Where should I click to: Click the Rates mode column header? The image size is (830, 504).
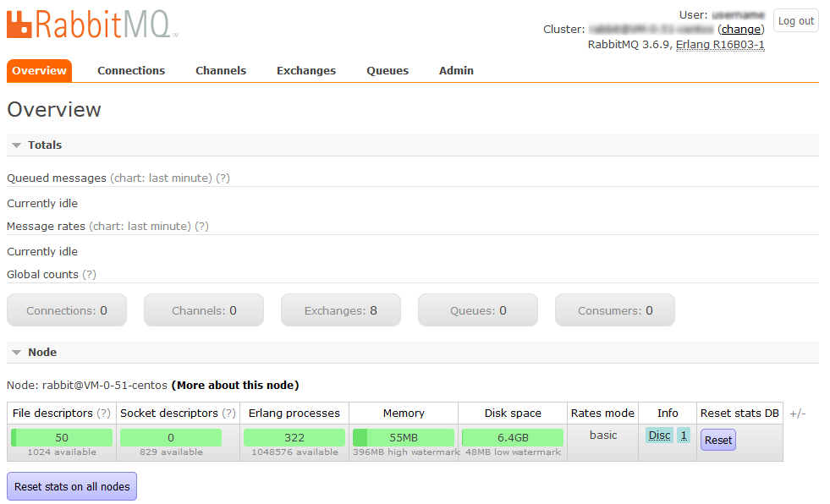tap(602, 414)
